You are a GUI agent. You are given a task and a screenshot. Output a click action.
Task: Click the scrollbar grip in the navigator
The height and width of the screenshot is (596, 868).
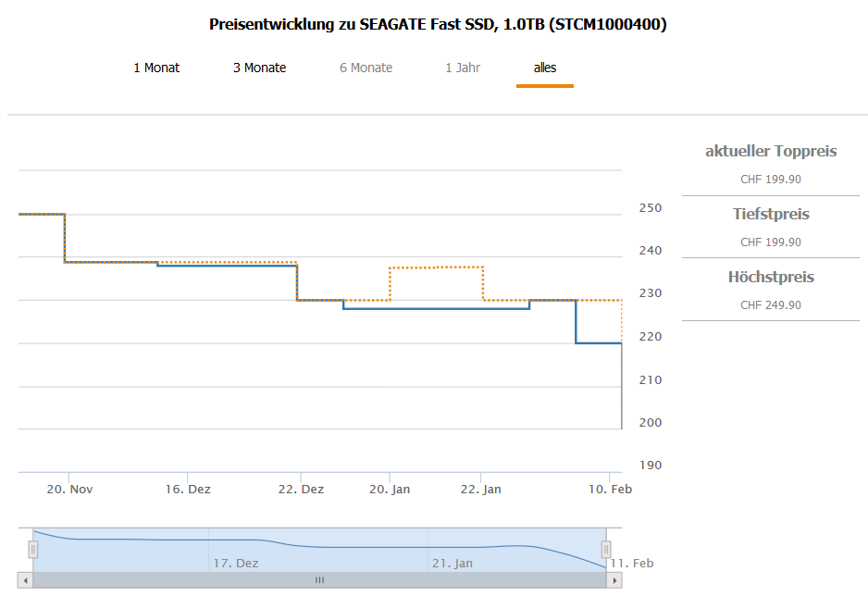point(319,580)
